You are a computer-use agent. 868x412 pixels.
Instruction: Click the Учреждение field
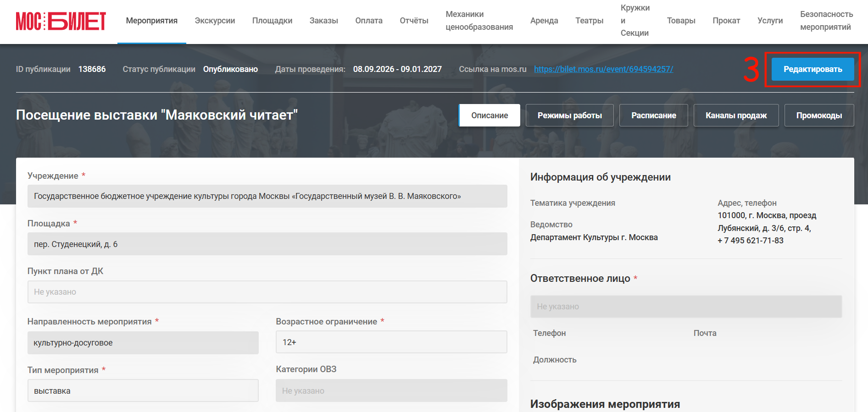(267, 196)
